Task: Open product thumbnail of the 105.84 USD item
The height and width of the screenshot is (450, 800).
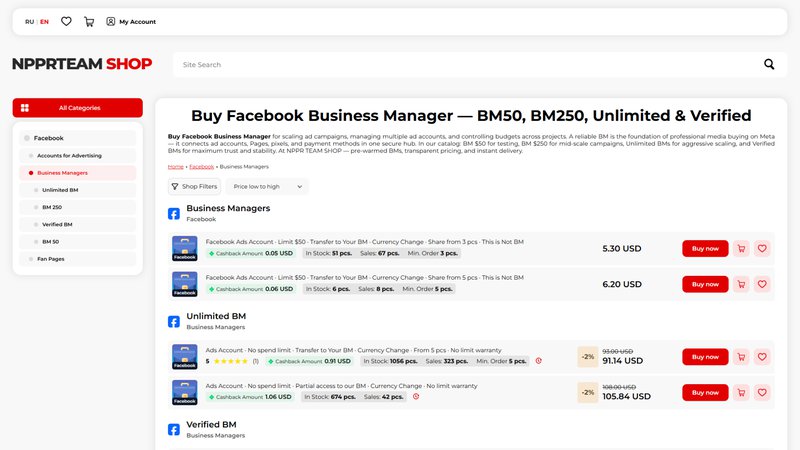Action: [185, 392]
